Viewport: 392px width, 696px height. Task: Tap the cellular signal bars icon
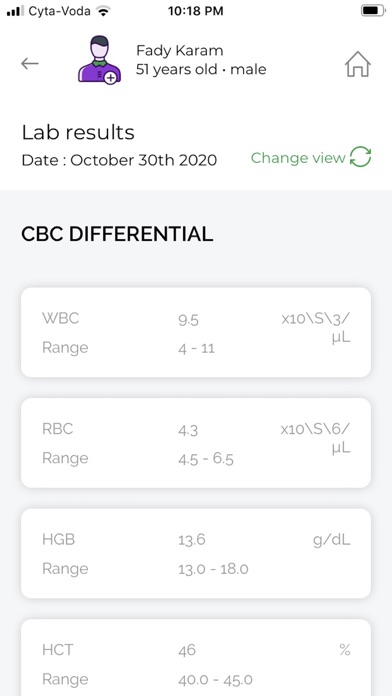coord(16,11)
